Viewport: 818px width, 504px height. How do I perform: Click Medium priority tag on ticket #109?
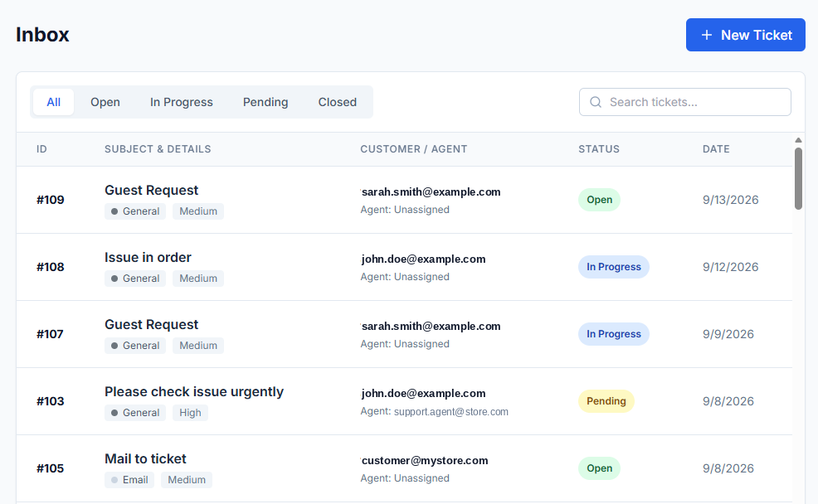pos(198,211)
